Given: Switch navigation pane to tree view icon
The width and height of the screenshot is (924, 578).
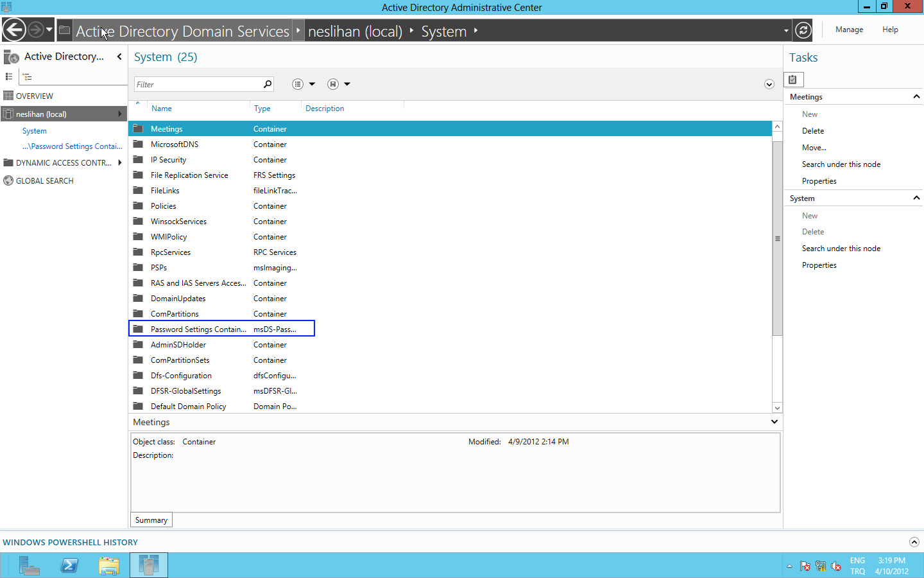Looking at the screenshot, I should (x=27, y=76).
